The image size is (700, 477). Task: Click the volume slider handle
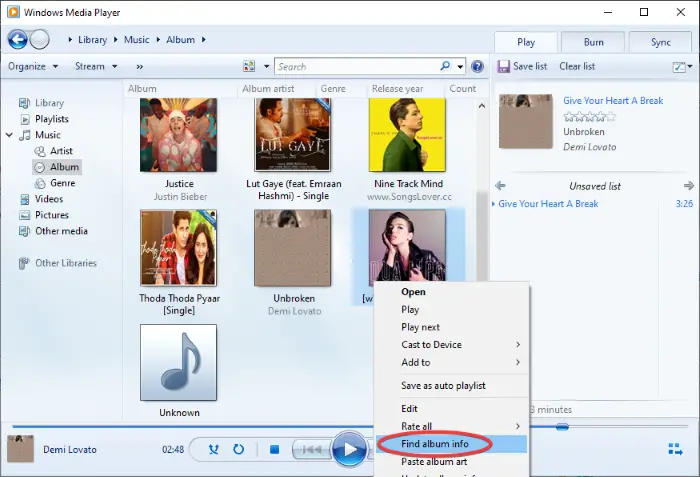coord(562,427)
